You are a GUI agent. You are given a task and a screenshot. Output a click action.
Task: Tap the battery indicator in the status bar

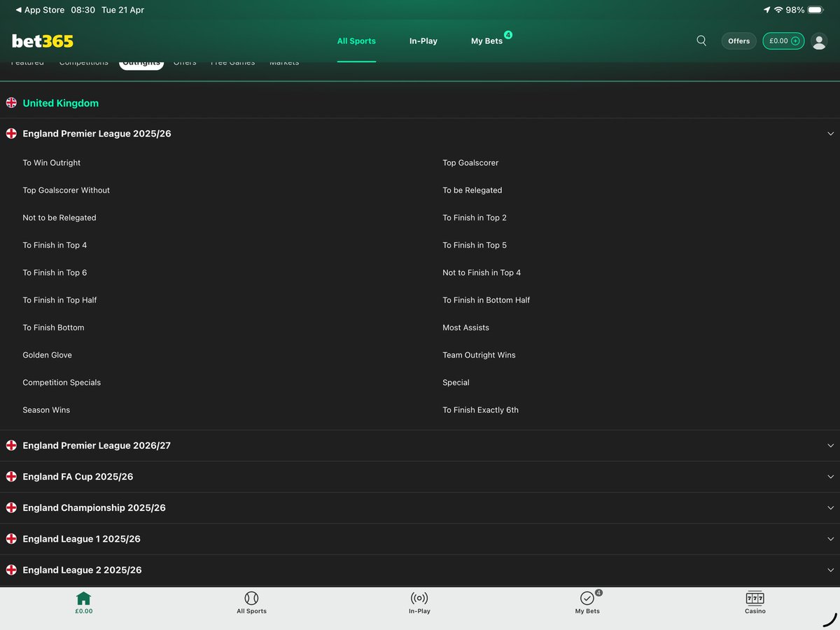(816, 10)
